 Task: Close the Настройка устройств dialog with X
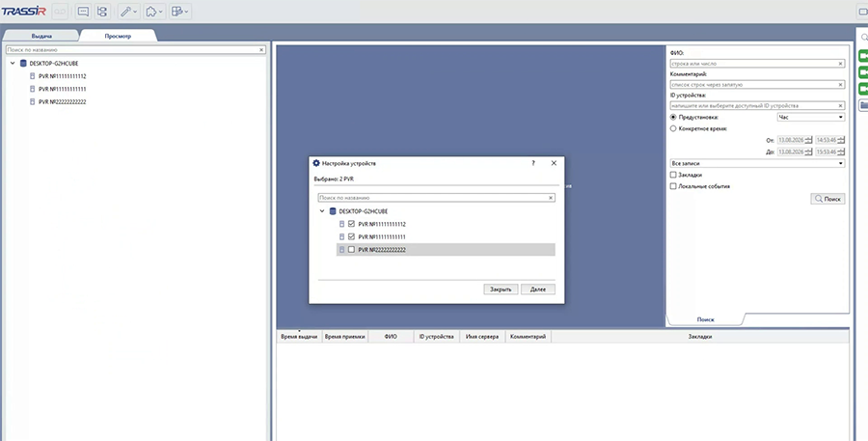tap(554, 163)
